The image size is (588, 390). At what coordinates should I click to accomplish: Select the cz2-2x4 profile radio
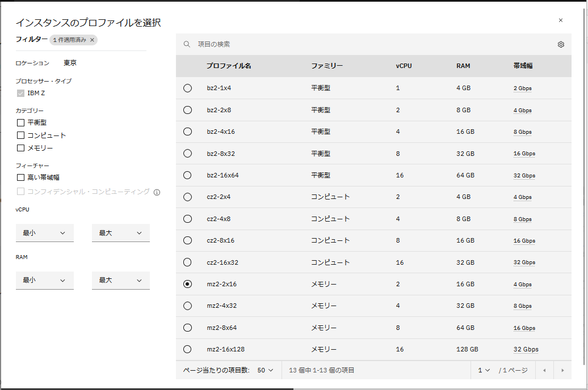[x=187, y=197]
